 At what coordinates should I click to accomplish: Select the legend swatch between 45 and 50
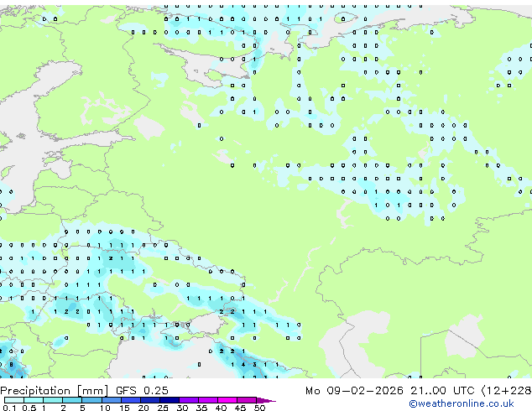click(247, 400)
